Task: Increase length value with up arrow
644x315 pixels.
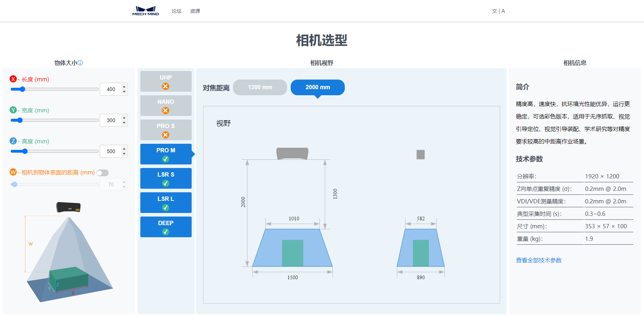Action: tap(124, 86)
